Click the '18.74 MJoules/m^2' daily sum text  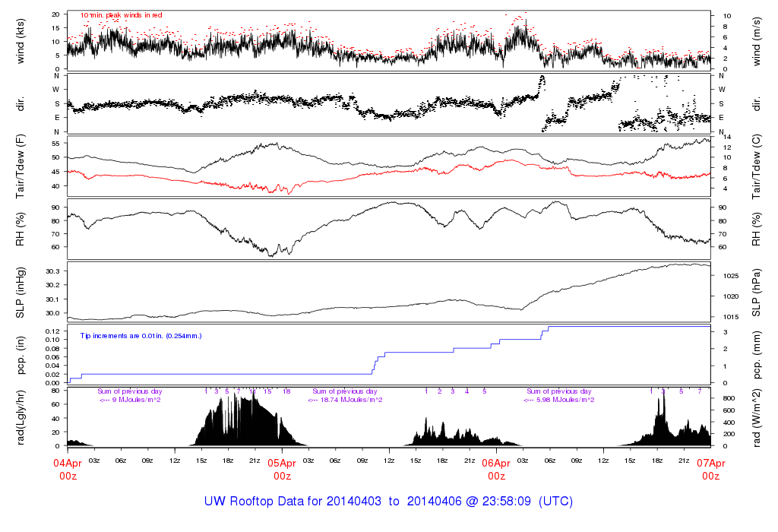click(x=351, y=400)
